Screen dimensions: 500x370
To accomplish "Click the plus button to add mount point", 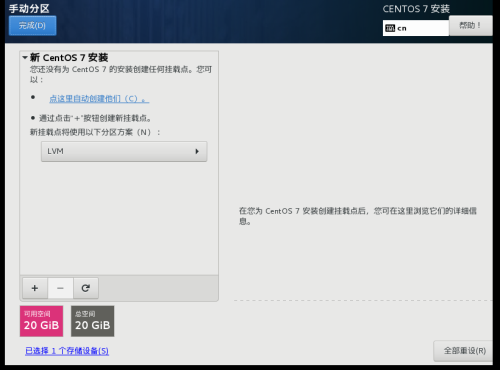I will pos(35,288).
